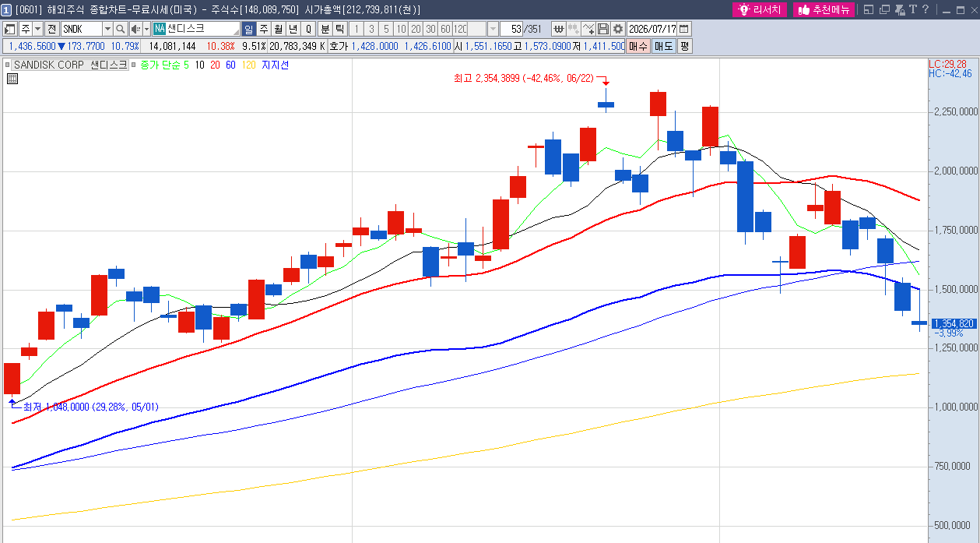Screen dimensions: 980x543
Task: Open the 리서치 research menu
Action: point(761,9)
